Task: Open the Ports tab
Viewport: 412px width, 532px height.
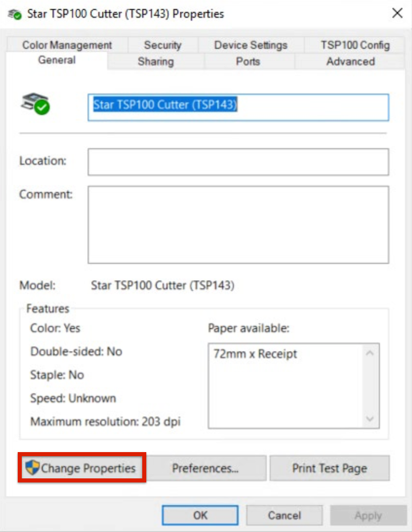Action: point(248,62)
